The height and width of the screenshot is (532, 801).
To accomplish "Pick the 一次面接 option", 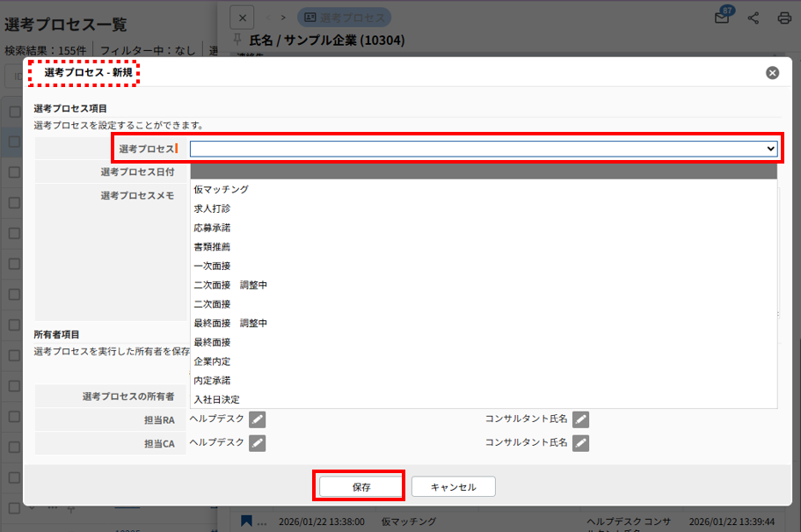I will pos(212,266).
